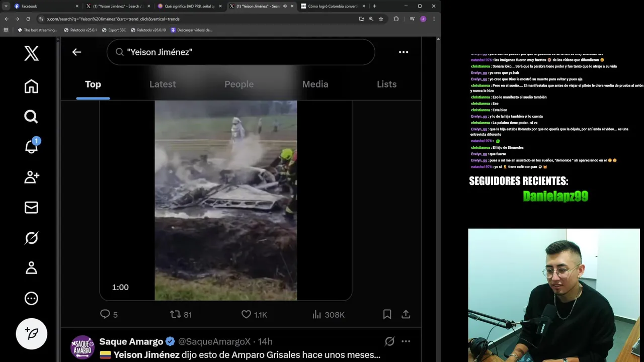Image resolution: width=644 pixels, height=362 pixels.
Task: Open Chrome three-dot menu
Action: (x=434, y=19)
